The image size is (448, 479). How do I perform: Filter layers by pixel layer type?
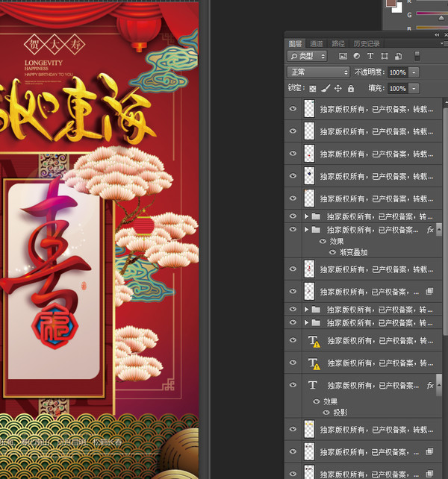point(343,56)
